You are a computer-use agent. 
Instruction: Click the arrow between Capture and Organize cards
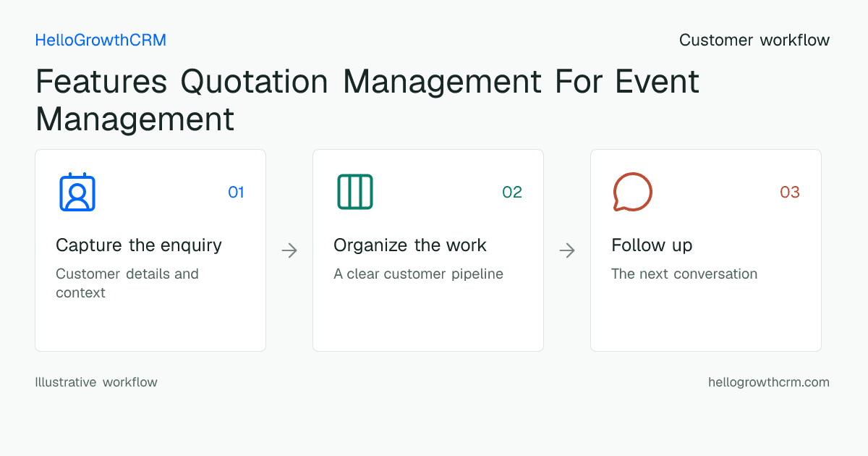coord(289,250)
